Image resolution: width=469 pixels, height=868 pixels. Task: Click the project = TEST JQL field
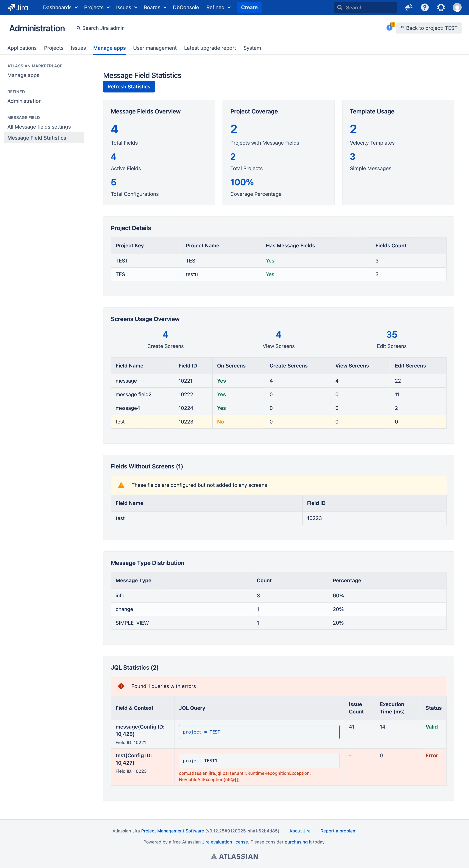point(259,732)
